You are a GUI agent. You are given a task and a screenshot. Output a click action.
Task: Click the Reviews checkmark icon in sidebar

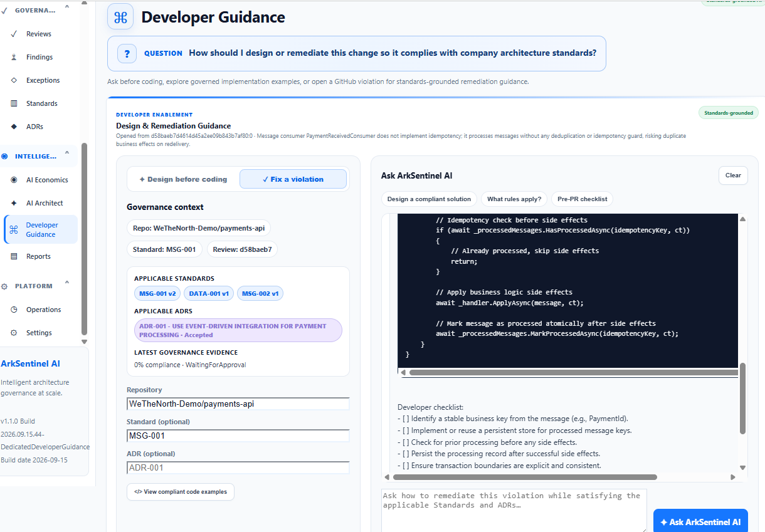tap(14, 34)
